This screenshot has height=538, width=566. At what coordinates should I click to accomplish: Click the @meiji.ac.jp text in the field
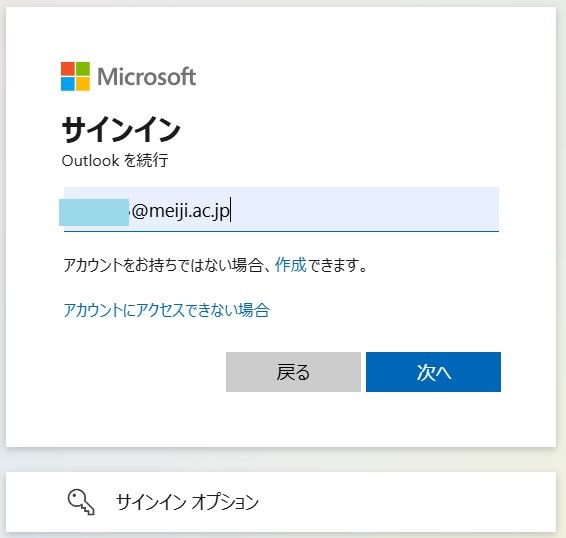coord(180,211)
